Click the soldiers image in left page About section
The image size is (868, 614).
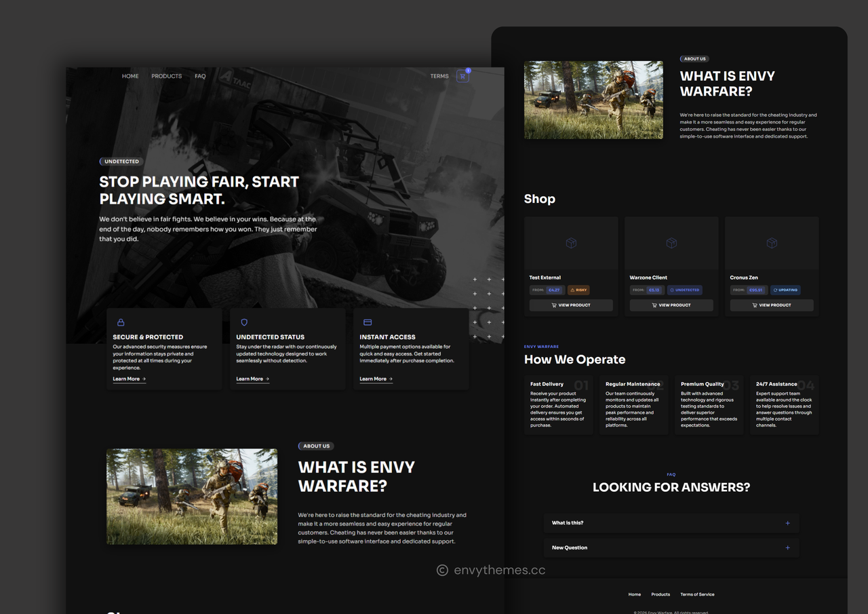point(192,497)
